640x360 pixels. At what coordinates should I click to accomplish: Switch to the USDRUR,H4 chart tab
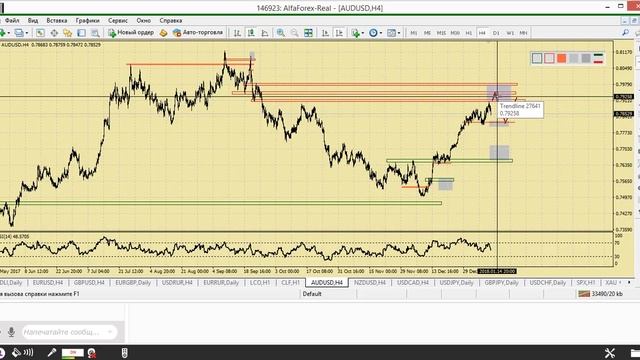tap(177, 282)
